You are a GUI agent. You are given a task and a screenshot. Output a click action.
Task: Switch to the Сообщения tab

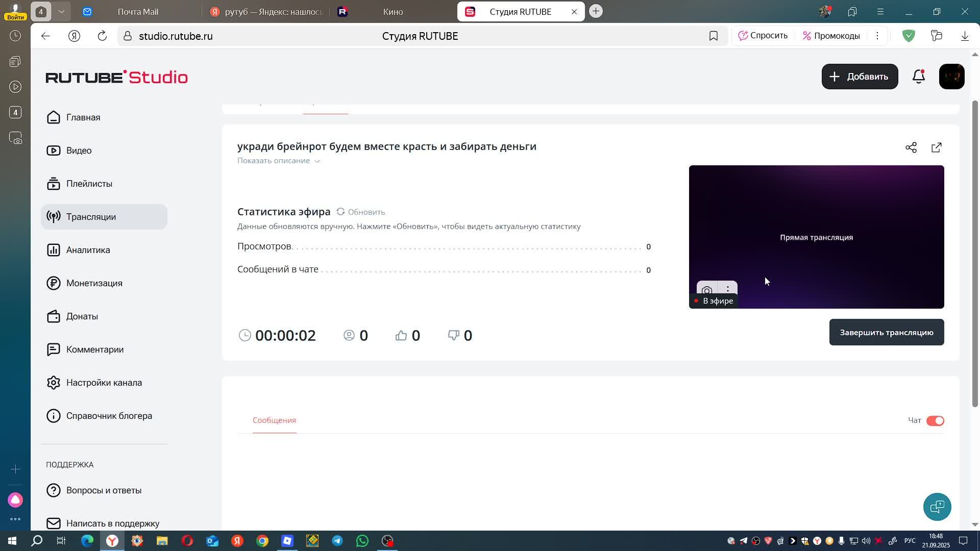[x=274, y=420]
